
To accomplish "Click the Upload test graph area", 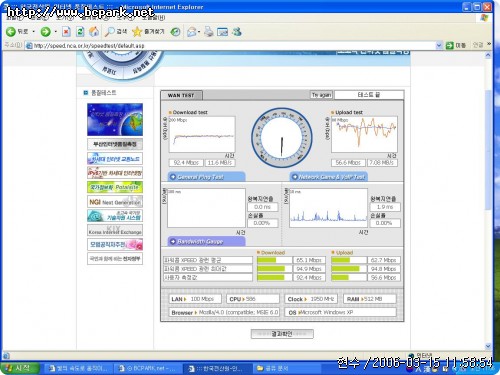I will point(364,134).
